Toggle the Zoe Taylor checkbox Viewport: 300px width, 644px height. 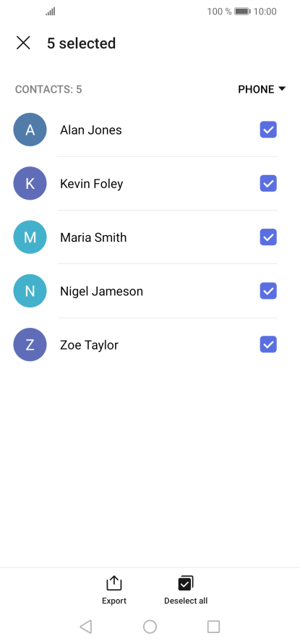[268, 345]
